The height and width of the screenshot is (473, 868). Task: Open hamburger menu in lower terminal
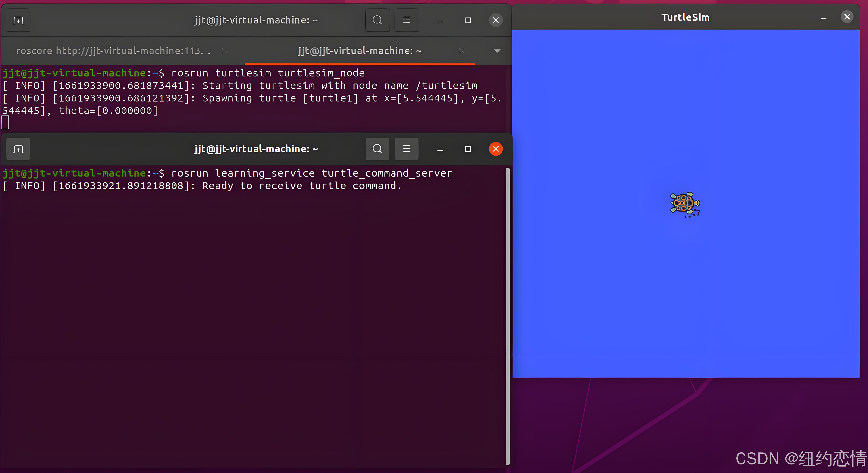tap(407, 149)
